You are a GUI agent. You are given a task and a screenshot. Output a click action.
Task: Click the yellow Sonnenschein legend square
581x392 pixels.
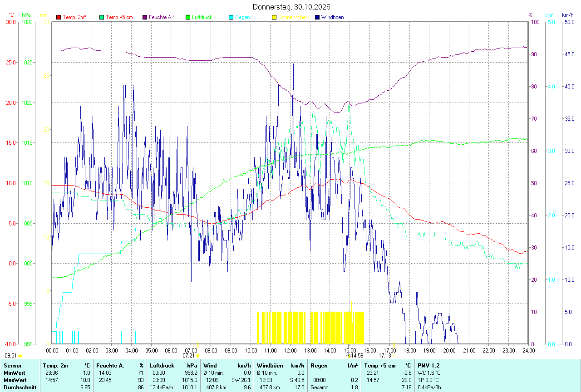click(274, 17)
